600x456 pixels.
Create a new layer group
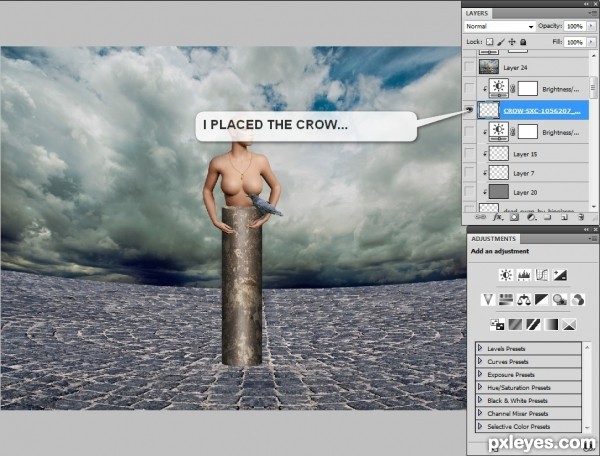pos(548,217)
